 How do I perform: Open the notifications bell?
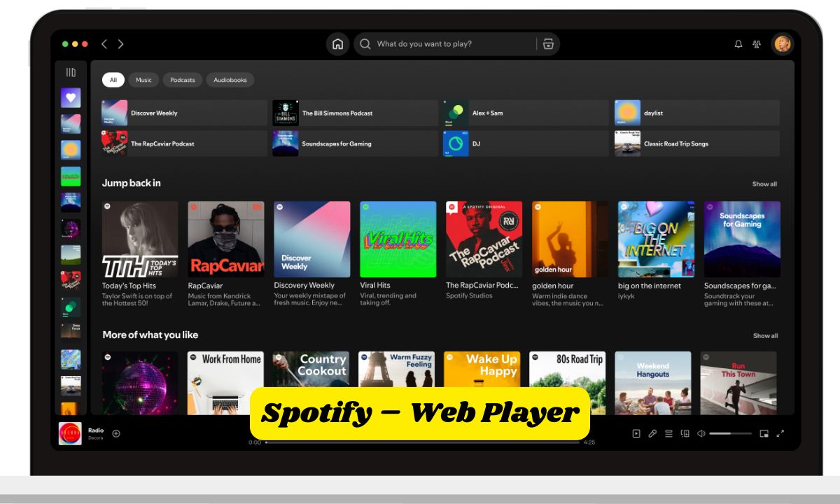tap(738, 44)
